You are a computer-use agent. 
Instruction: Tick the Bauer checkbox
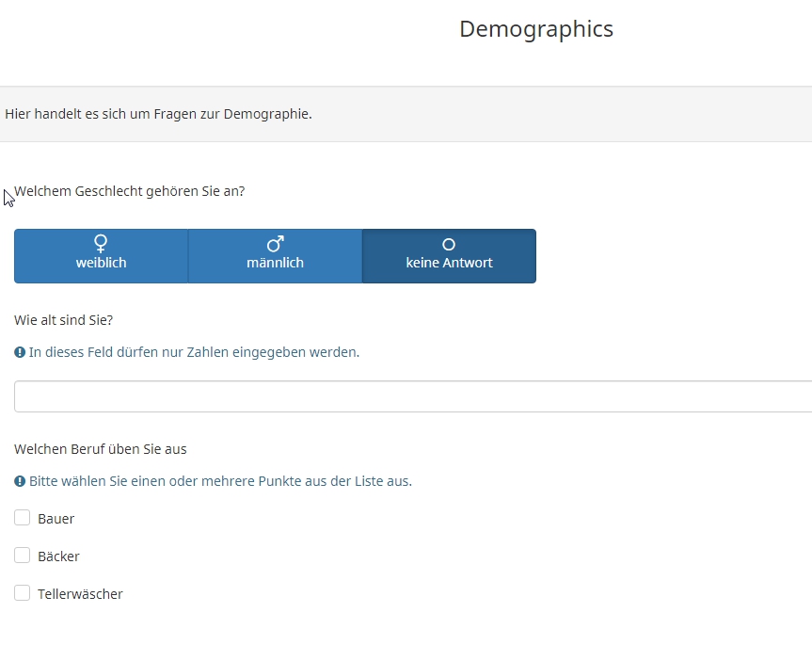(x=23, y=518)
